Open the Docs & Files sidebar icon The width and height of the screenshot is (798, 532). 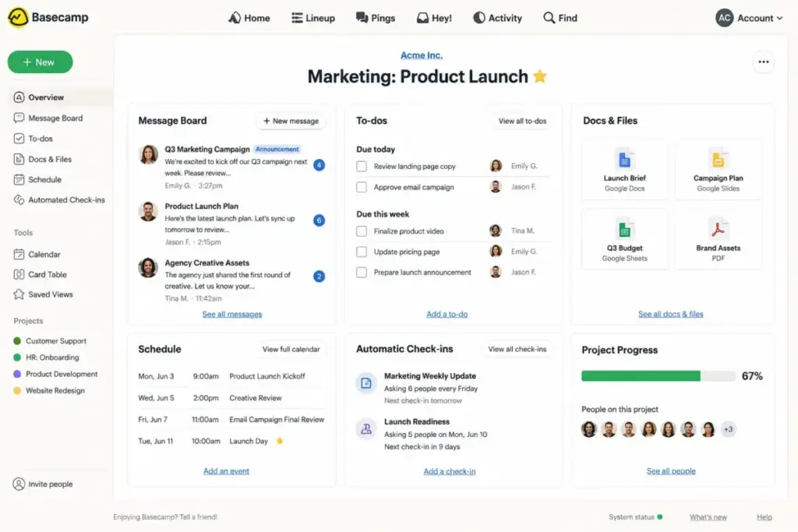click(19, 159)
